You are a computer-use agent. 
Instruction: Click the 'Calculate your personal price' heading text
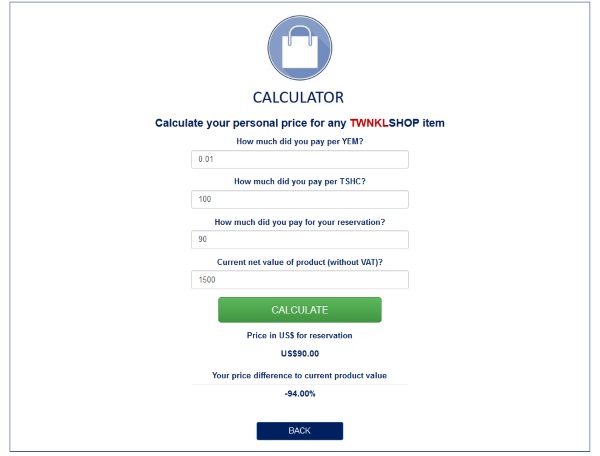click(300, 123)
